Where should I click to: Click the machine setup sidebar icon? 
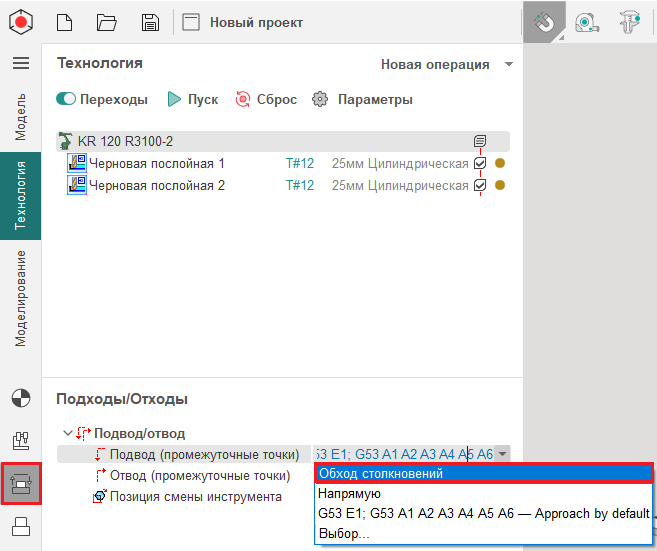click(20, 441)
